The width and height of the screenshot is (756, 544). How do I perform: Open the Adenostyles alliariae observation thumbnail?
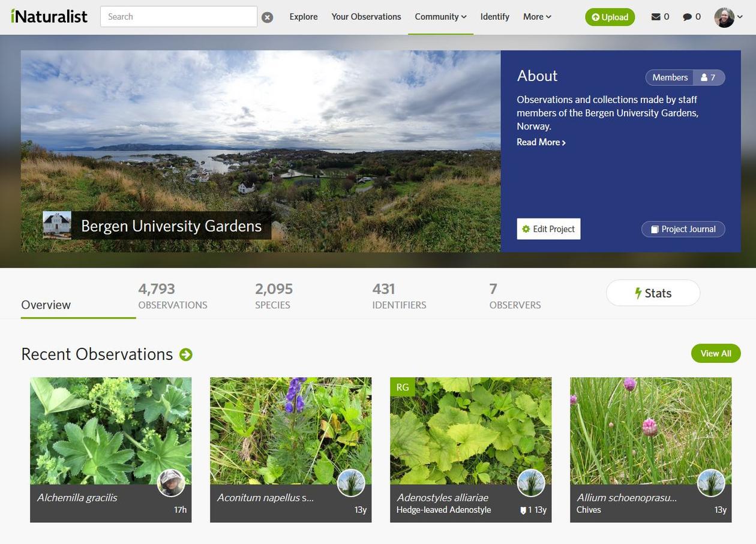click(470, 431)
